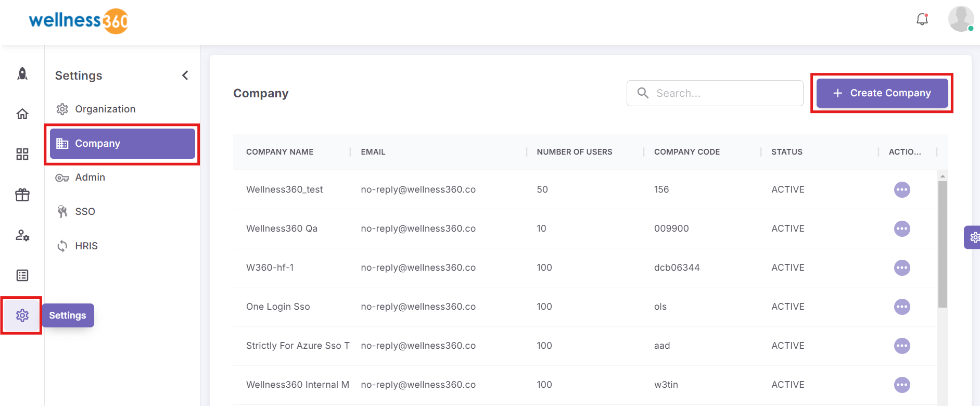The width and height of the screenshot is (980, 406).
Task: Open the list report icon
Action: click(x=22, y=275)
